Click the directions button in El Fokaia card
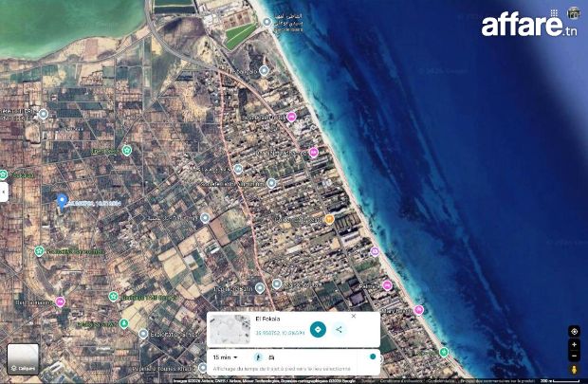Viewport: 588px width, 384px height. point(318,329)
